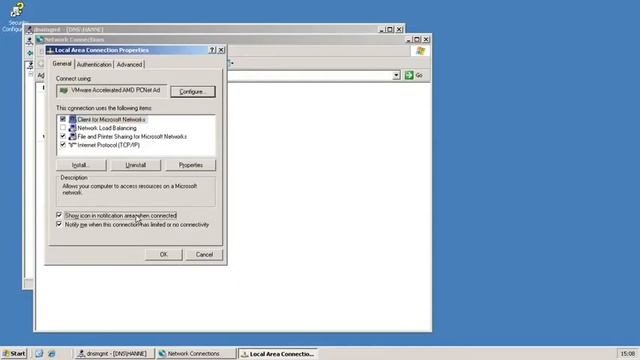The height and width of the screenshot is (360, 640).
Task: Click the system tray clock
Action: click(x=627, y=353)
